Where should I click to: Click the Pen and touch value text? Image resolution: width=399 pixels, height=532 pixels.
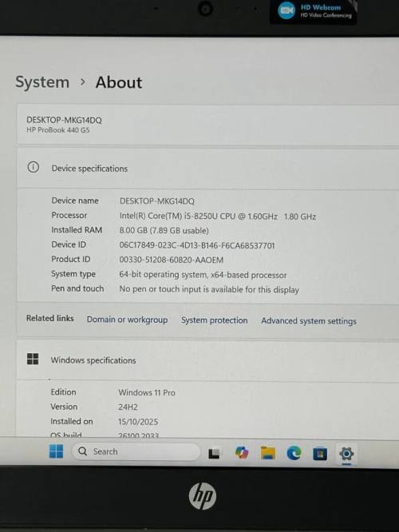[x=209, y=289]
